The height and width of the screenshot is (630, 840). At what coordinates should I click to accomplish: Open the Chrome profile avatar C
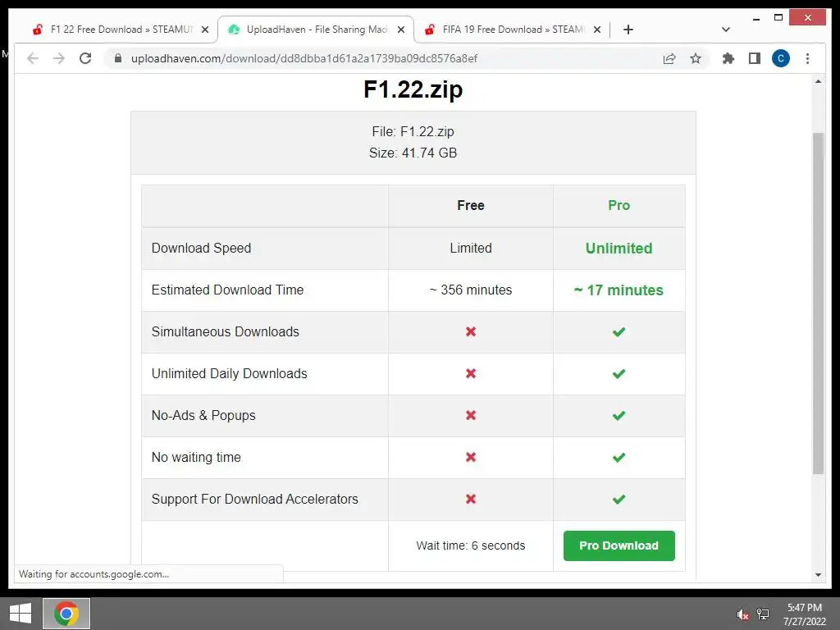tap(781, 58)
